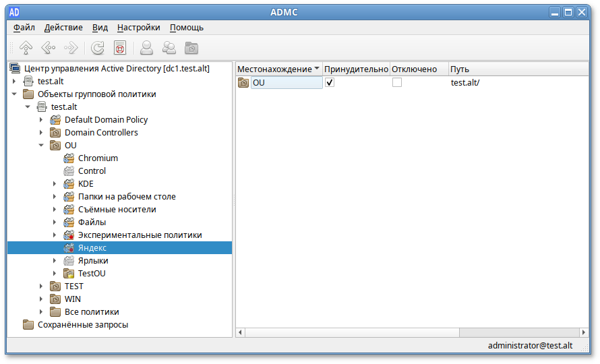
Task: Click the forward navigation arrow icon
Action: tap(70, 48)
